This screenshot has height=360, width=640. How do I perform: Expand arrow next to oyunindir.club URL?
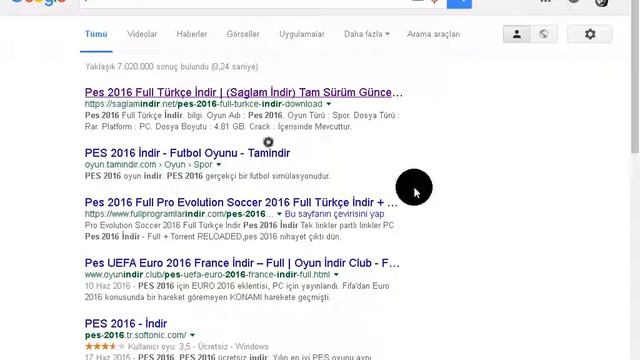336,275
